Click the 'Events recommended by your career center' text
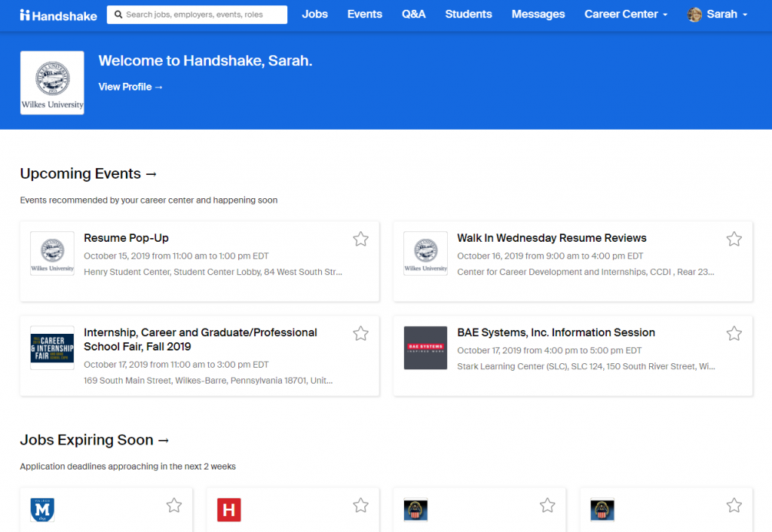Image resolution: width=772 pixels, height=532 pixels. (x=149, y=200)
